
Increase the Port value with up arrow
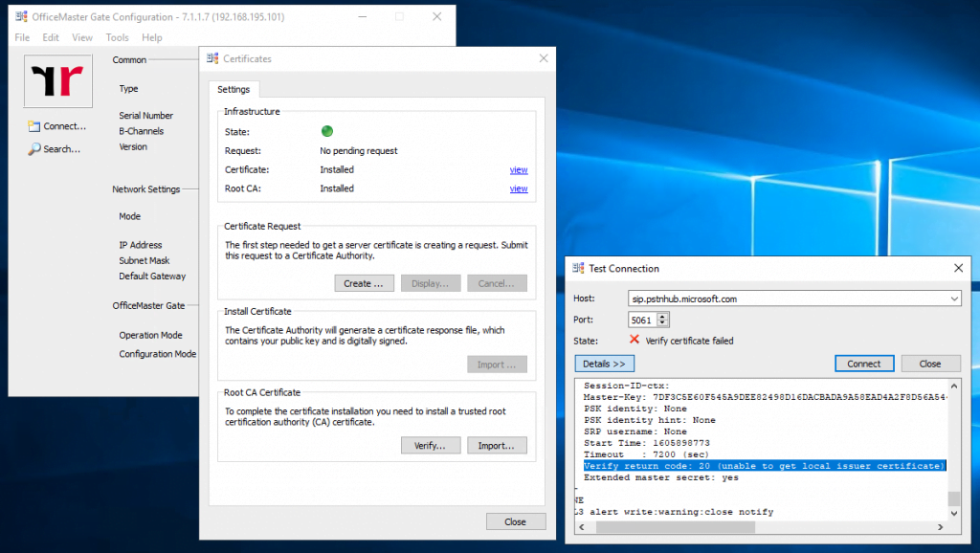[663, 316]
